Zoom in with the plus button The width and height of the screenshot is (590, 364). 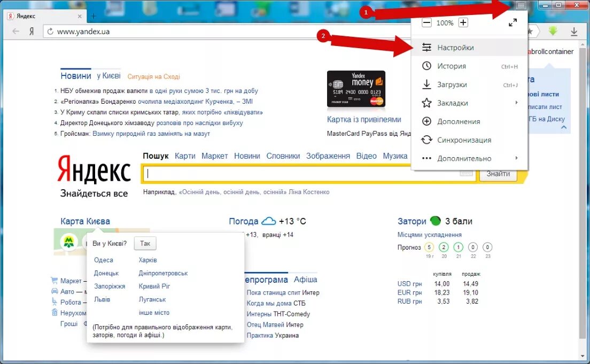pos(463,22)
